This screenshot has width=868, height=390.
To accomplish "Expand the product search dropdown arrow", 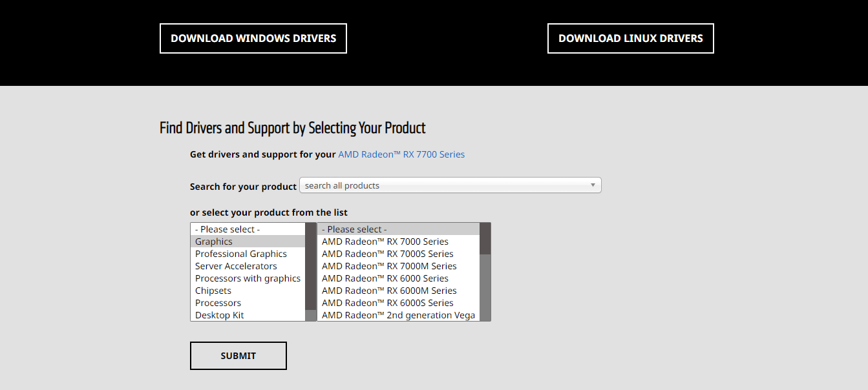I will tap(593, 185).
